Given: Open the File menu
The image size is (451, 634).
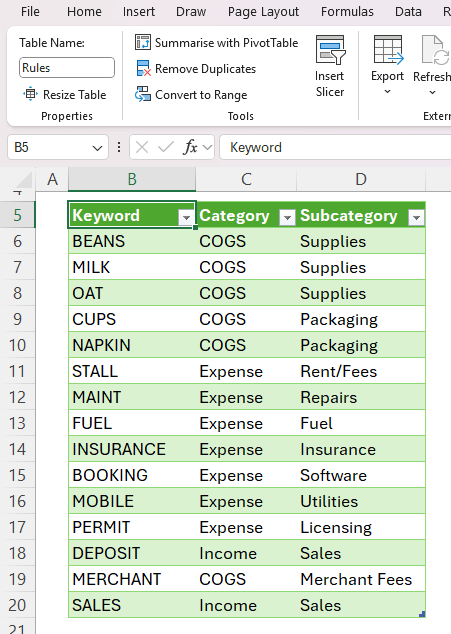Looking at the screenshot, I should (30, 11).
